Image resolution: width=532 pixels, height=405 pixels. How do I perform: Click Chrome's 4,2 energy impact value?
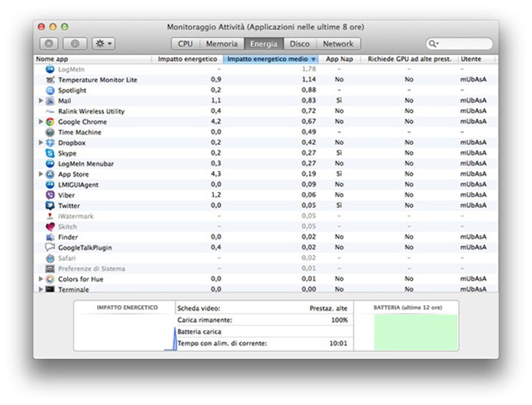click(216, 121)
